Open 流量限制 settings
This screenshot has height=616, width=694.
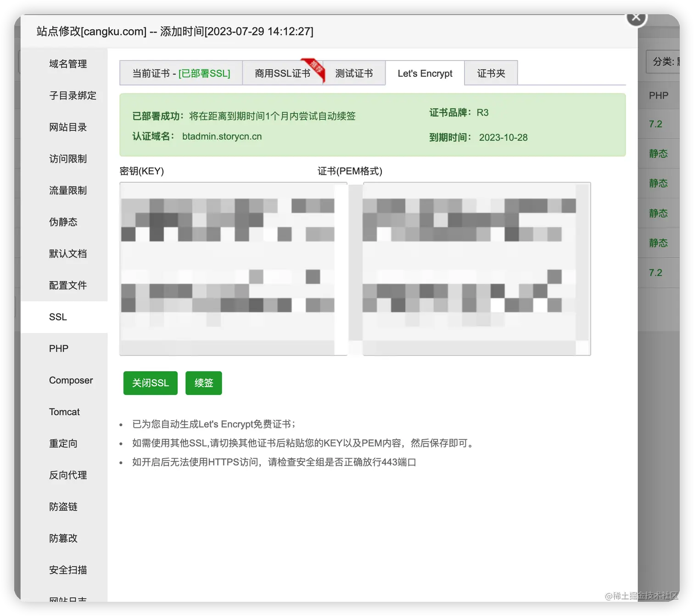point(64,190)
